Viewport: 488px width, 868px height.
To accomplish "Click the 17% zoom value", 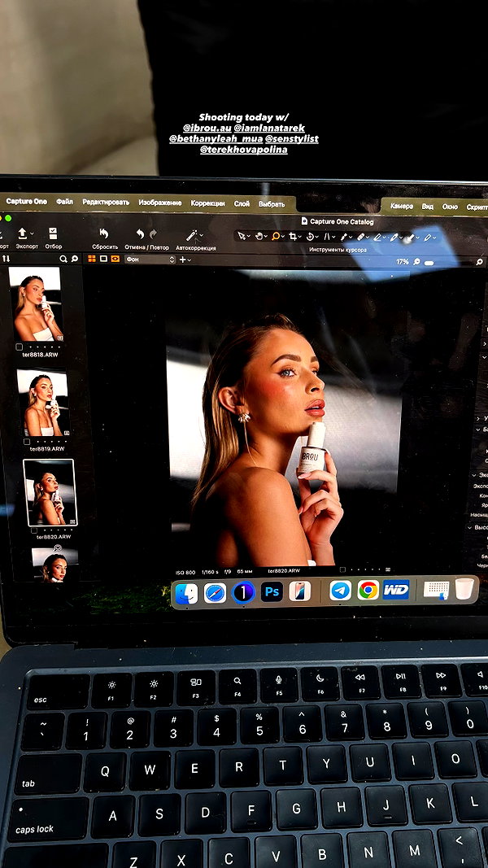I will tap(403, 262).
